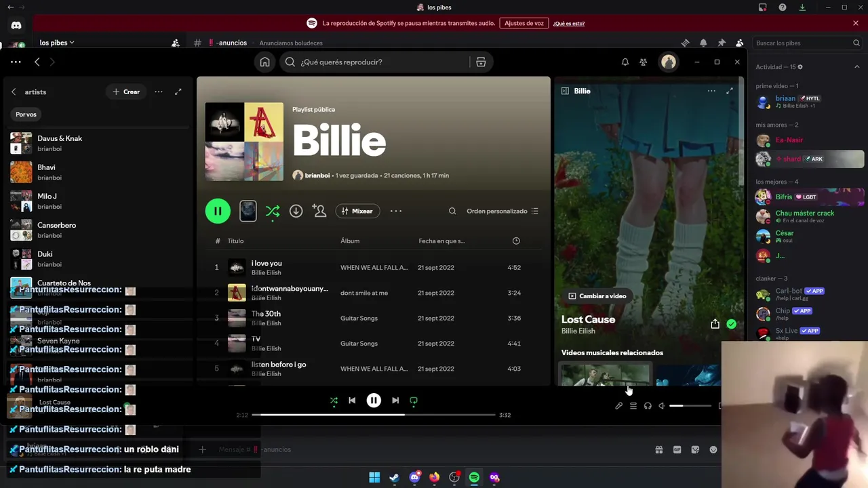
Task: Go back from the artists folder
Action: 14,91
